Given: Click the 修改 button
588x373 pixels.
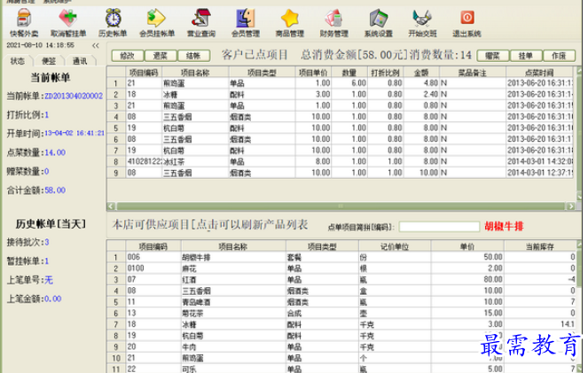Looking at the screenshot, I should tap(128, 56).
